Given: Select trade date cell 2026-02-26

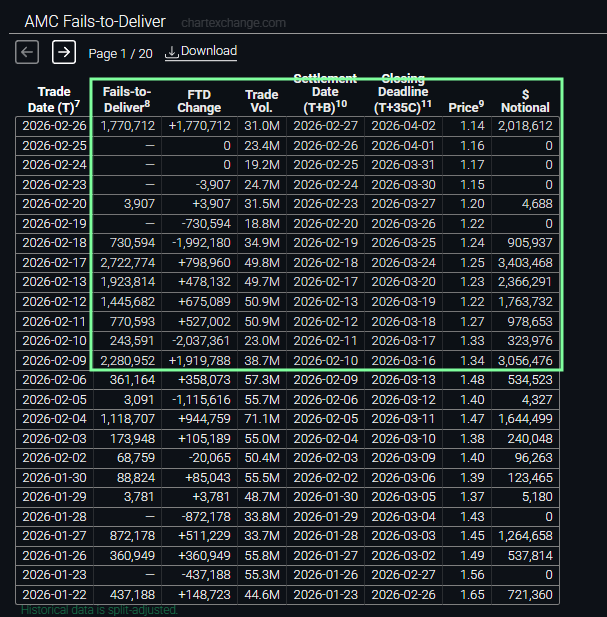Looking at the screenshot, I should click(54, 126).
